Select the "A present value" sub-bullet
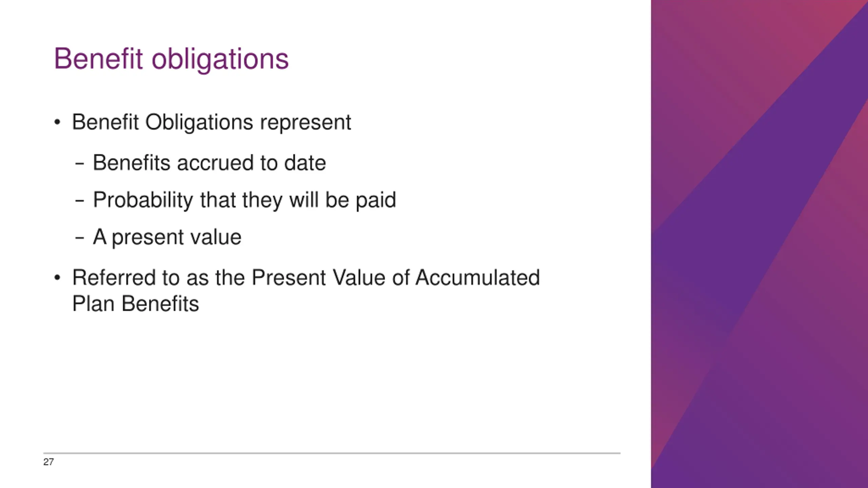The image size is (868, 488). 167,237
